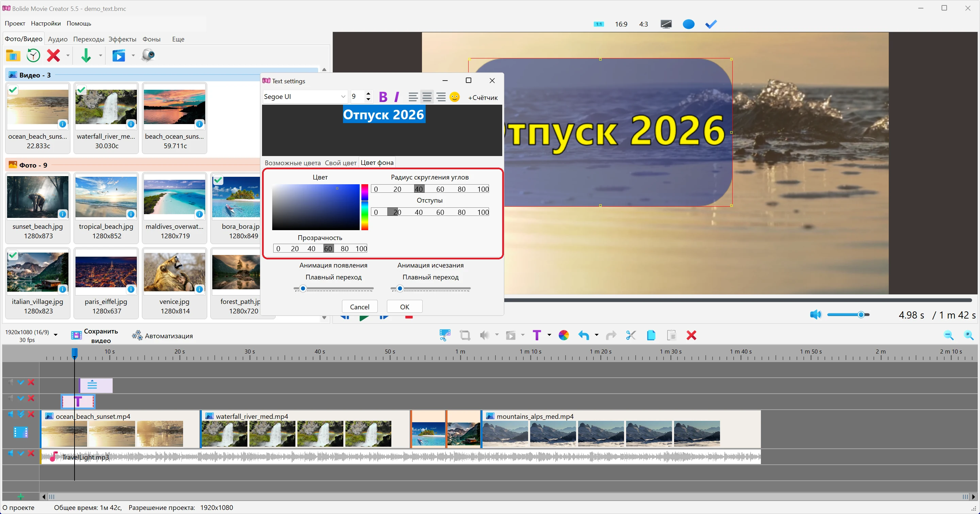The width and height of the screenshot is (980, 514).
Task: Expand the text tool T dropdown arrow
Action: 549,335
